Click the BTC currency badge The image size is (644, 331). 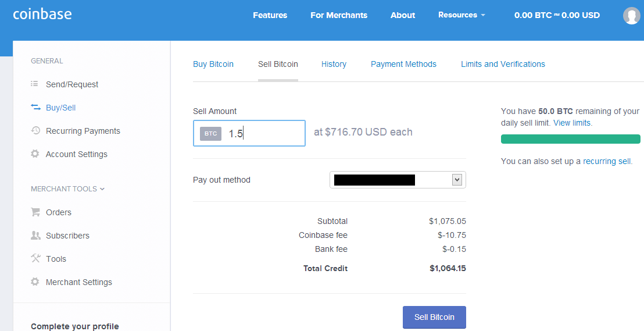pyautogui.click(x=211, y=134)
